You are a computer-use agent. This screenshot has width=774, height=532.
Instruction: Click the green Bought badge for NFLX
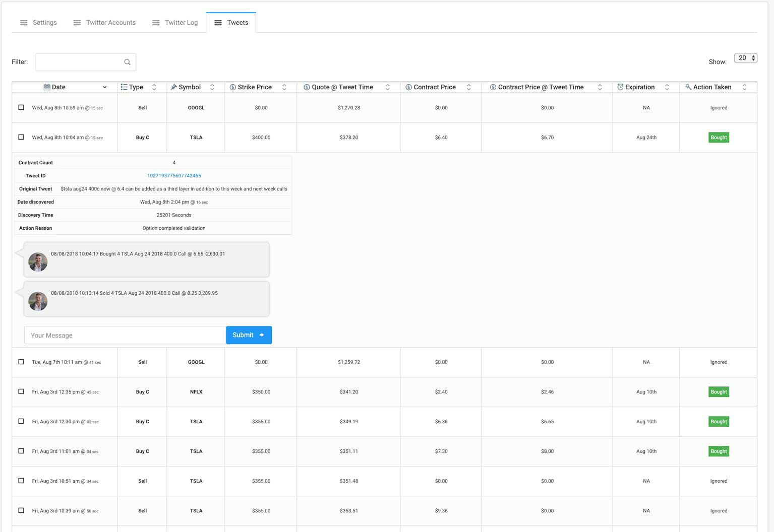(x=719, y=392)
